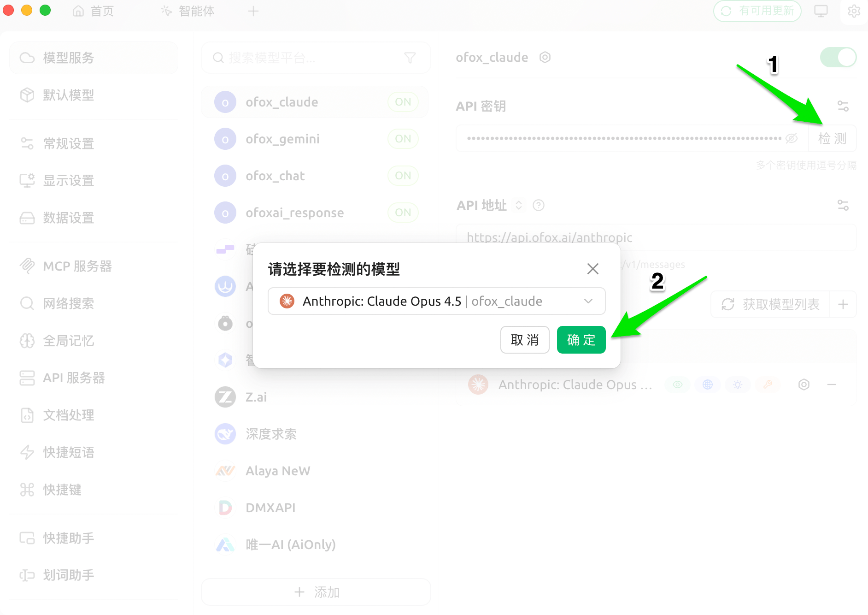The height and width of the screenshot is (615, 868).
Task: Open the model selection dropdown in dialog
Action: coord(436,301)
